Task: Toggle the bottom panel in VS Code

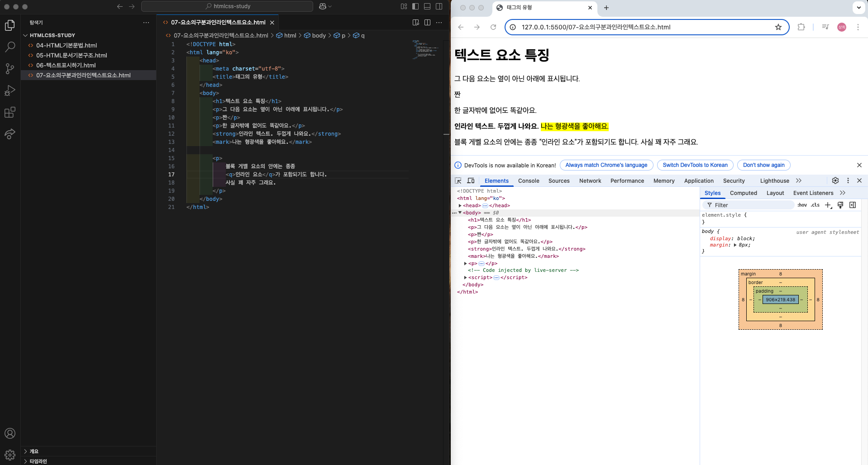Action: [427, 6]
